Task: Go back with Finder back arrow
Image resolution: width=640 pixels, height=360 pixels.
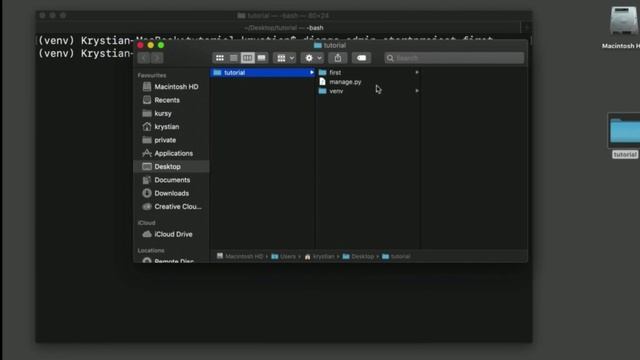Action: coord(144,58)
